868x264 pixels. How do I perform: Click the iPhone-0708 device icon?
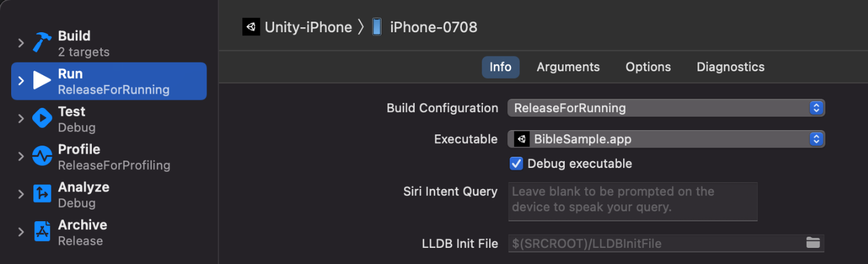[x=376, y=27]
